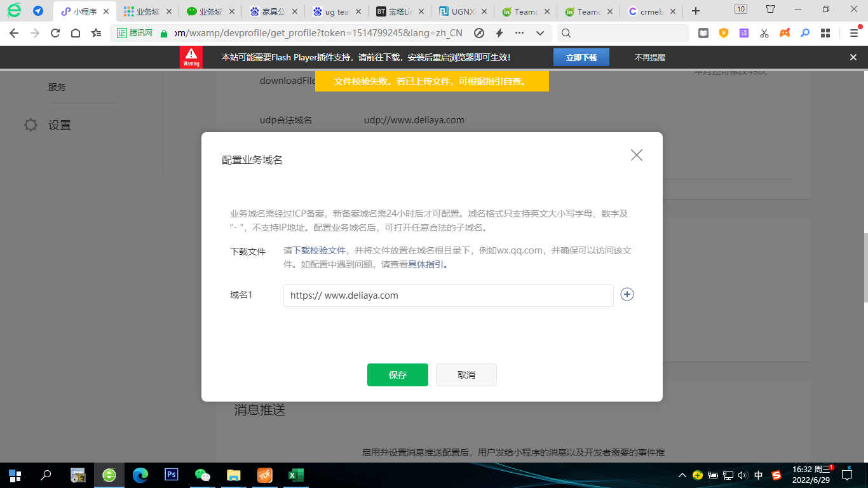This screenshot has height=488, width=868.
Task: Close the 配置业务域名 dialog with X icon
Action: (636, 155)
